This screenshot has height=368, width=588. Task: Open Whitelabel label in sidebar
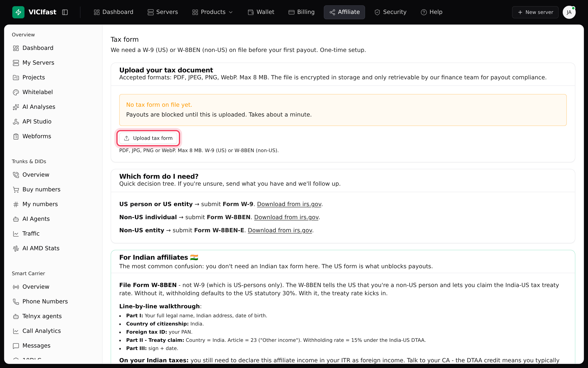[x=38, y=92]
